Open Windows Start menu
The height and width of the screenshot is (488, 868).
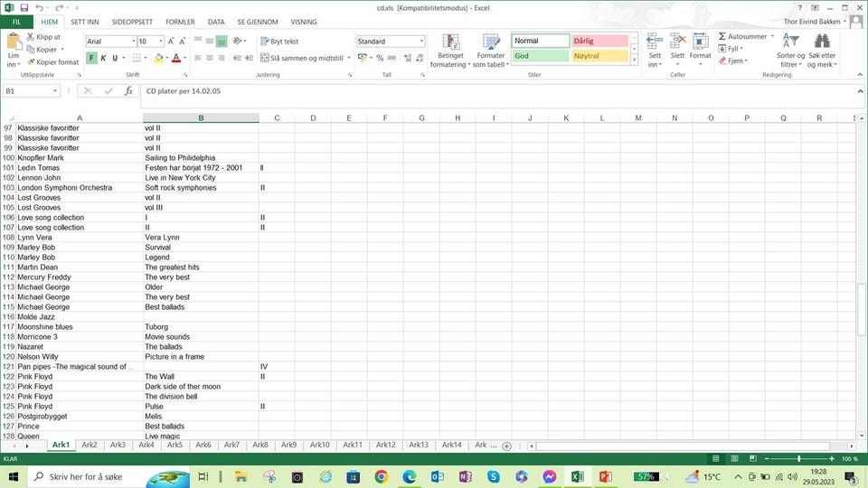tap(14, 476)
